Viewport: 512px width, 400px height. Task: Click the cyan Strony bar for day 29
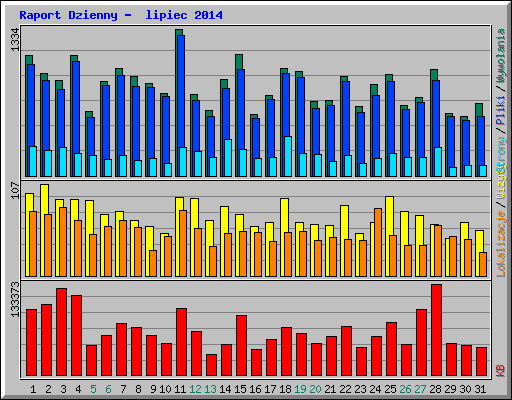click(x=453, y=172)
